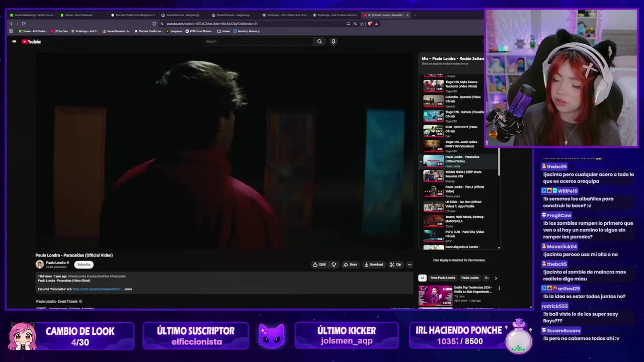
Task: Switch to the first StreamElements tab
Action: [183, 15]
